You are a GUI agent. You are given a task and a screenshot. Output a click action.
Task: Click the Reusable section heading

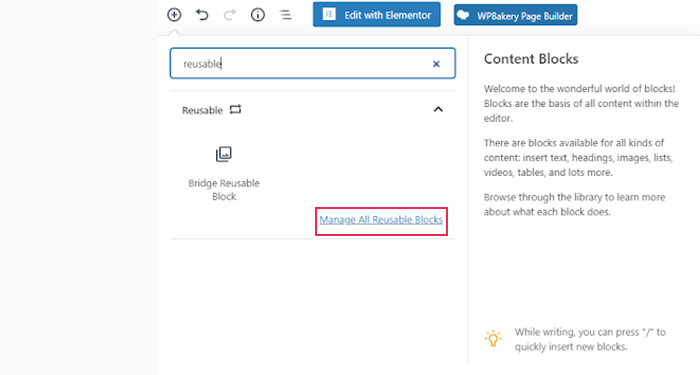(x=202, y=110)
